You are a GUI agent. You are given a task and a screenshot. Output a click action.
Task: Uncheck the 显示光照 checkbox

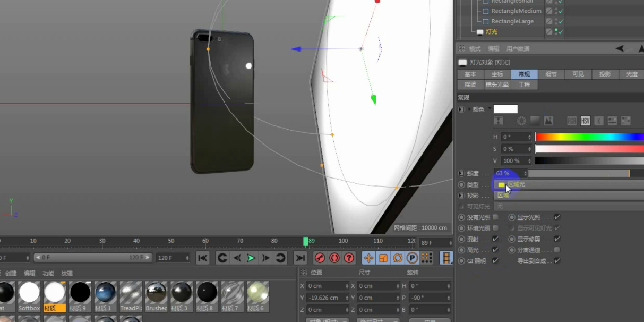[x=557, y=217]
